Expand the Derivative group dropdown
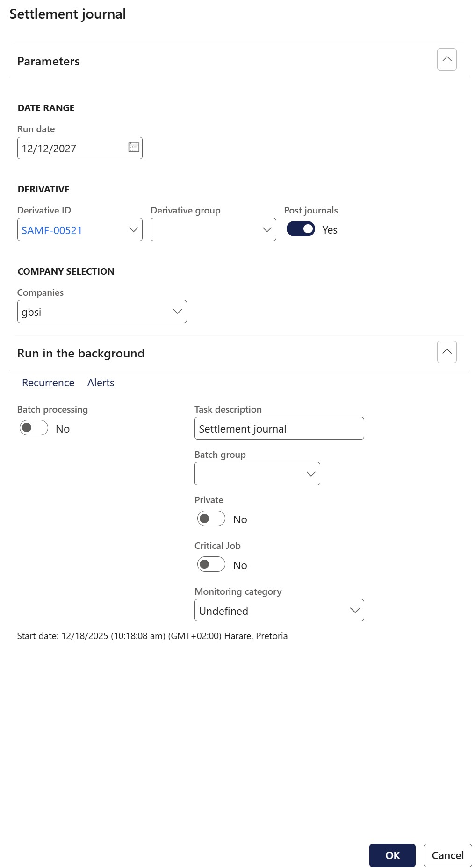Image resolution: width=475 pixels, height=868 pixels. [266, 230]
